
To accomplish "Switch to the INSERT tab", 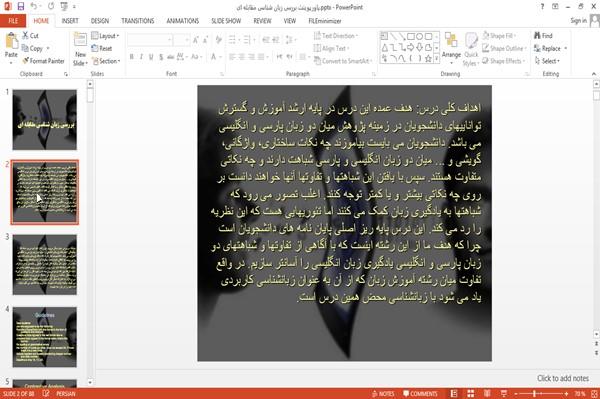I will [70, 21].
